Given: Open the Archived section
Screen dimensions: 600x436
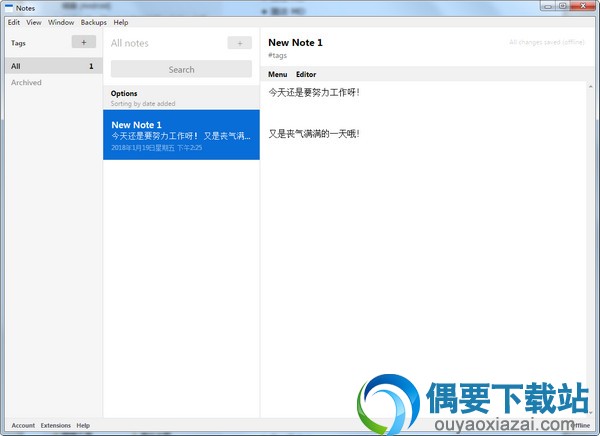Looking at the screenshot, I should (26, 82).
